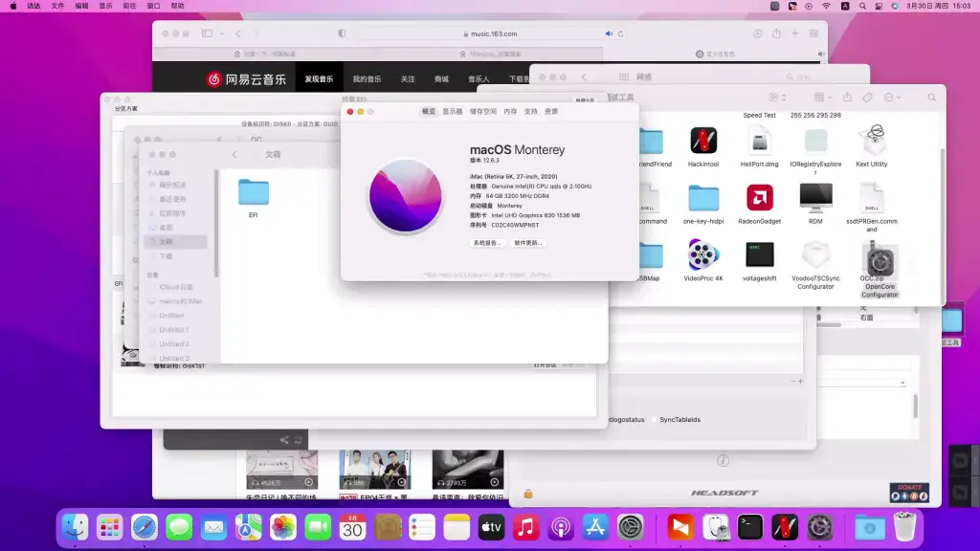
Task: Open the action (ellipsis) menu in the Finder toolbar
Action: 893,98
